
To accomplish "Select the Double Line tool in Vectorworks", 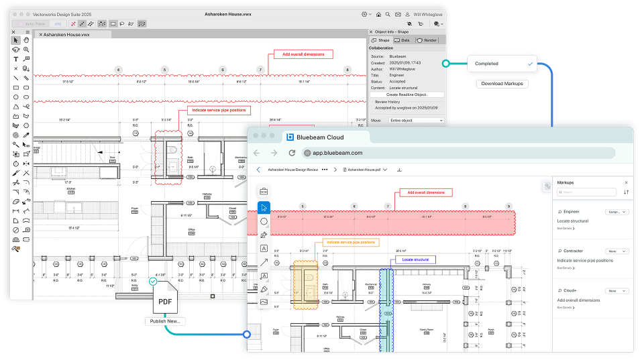I will click(26, 78).
